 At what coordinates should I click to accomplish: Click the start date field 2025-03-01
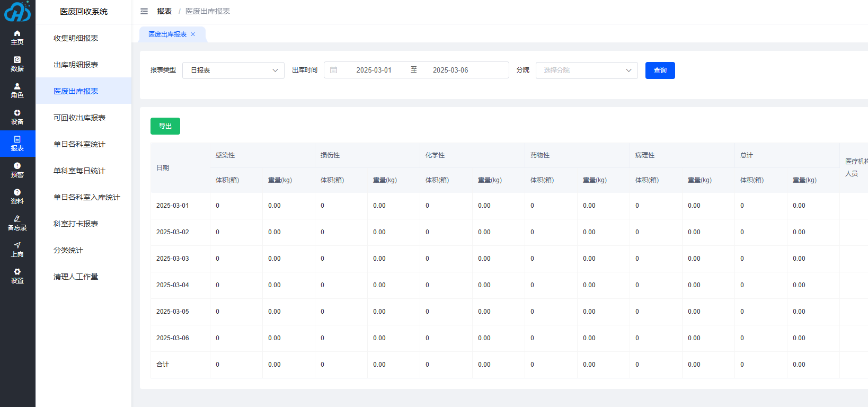(374, 70)
